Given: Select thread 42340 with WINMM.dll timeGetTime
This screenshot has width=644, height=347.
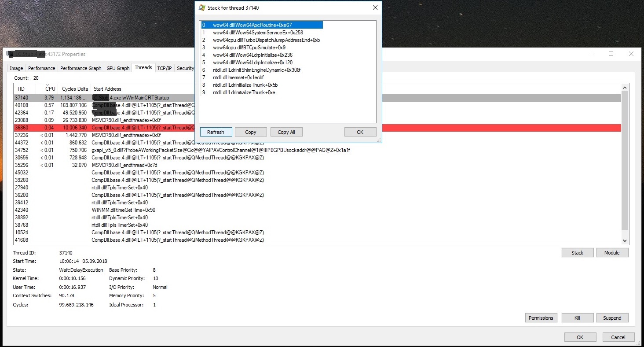Looking at the screenshot, I should [x=317, y=210].
